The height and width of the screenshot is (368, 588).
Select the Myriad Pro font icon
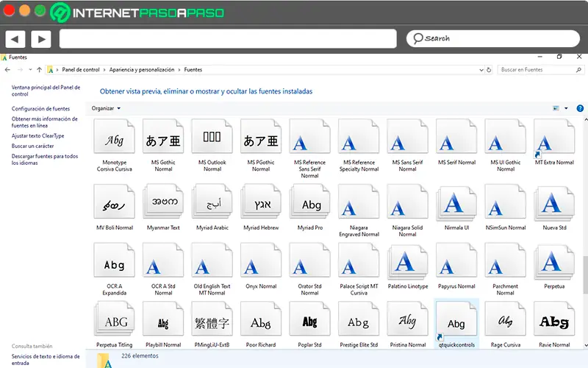click(309, 201)
